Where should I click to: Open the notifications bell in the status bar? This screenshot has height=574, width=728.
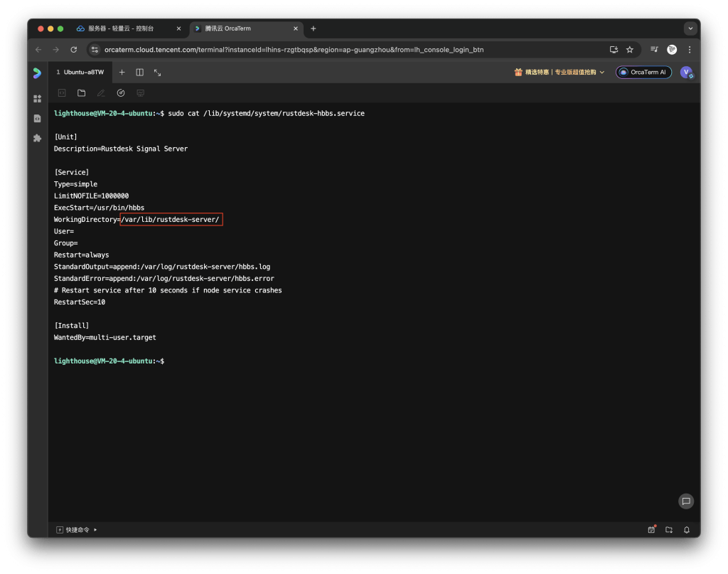(687, 530)
